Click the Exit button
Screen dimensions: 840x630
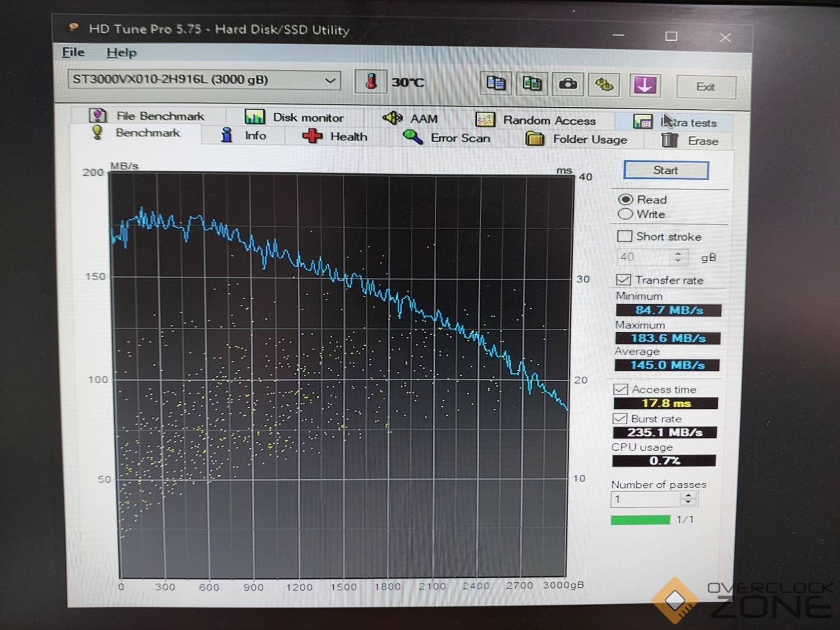(x=706, y=87)
